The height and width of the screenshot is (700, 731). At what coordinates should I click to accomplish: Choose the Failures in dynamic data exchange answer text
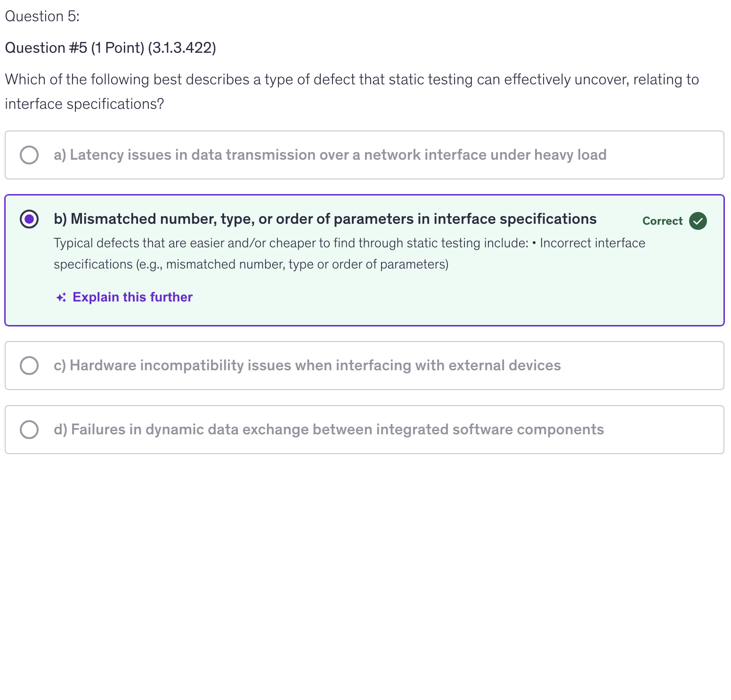click(328, 430)
